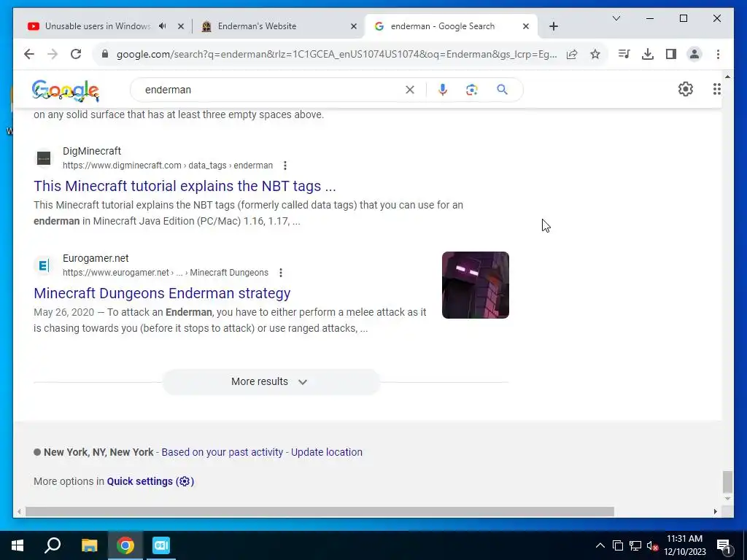Focus the Chrome address bar URL
Image resolution: width=747 pixels, height=560 pixels.
point(336,54)
